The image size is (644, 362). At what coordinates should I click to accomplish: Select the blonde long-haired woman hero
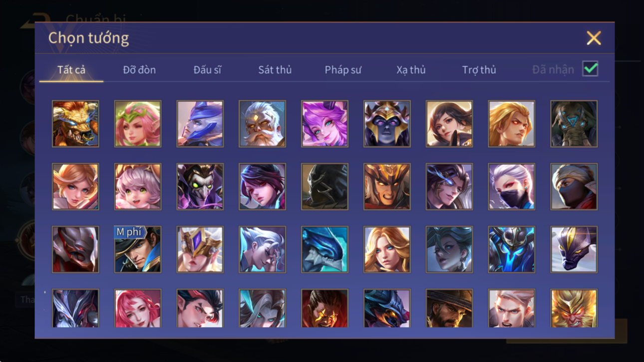pos(387,250)
